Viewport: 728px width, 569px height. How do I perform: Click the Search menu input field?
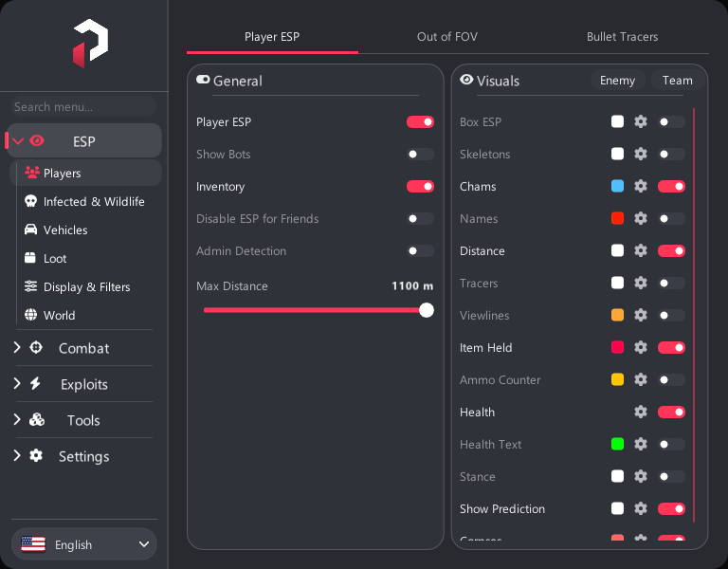pyautogui.click(x=83, y=107)
